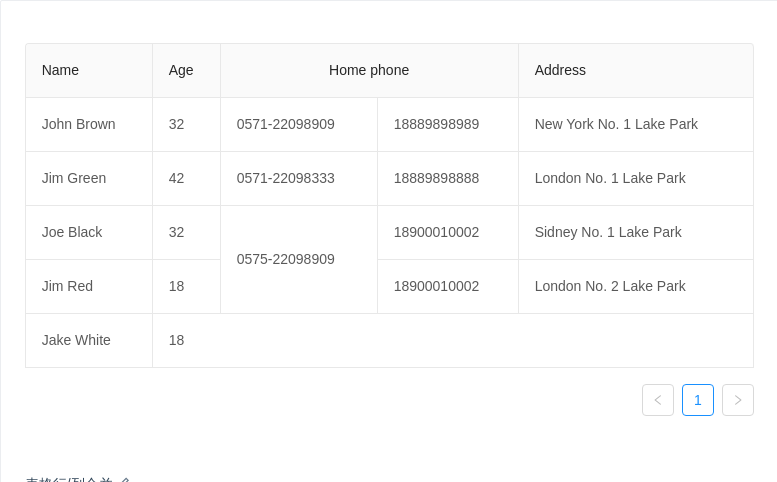Click the phone number 0571-22098333
This screenshot has height=482, width=777.
pyautogui.click(x=285, y=178)
